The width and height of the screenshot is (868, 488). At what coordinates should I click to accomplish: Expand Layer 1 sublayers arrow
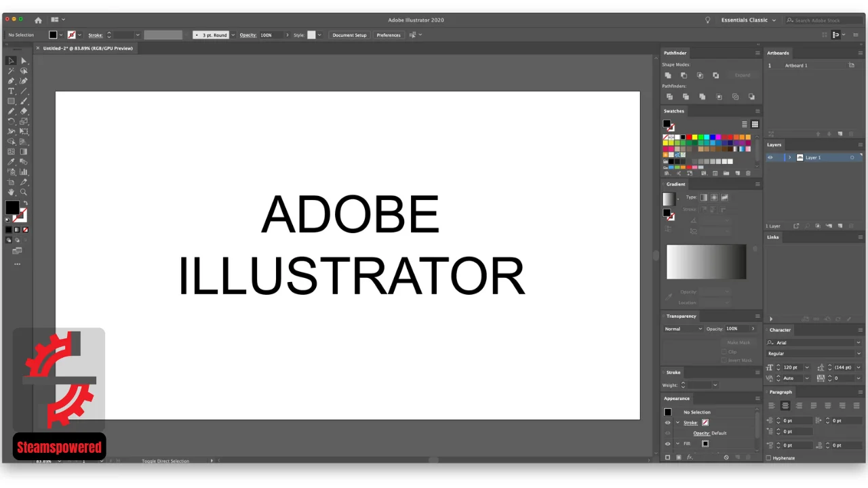click(x=790, y=157)
